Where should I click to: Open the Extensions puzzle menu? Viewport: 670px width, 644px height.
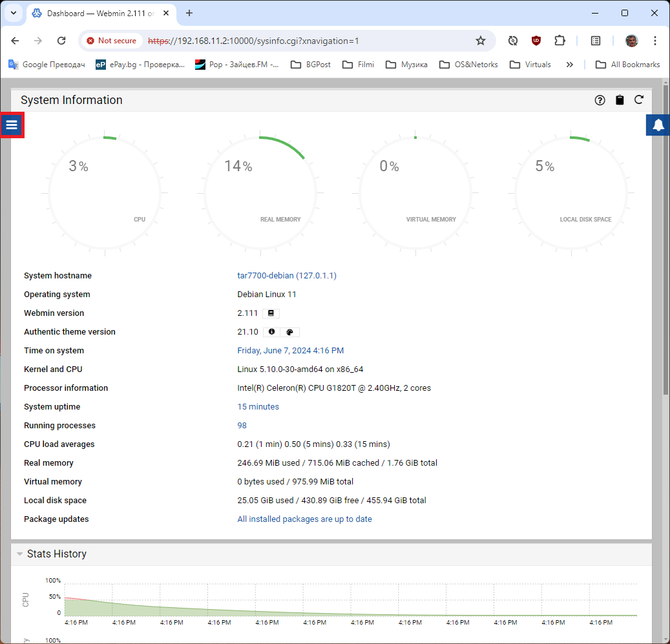560,41
